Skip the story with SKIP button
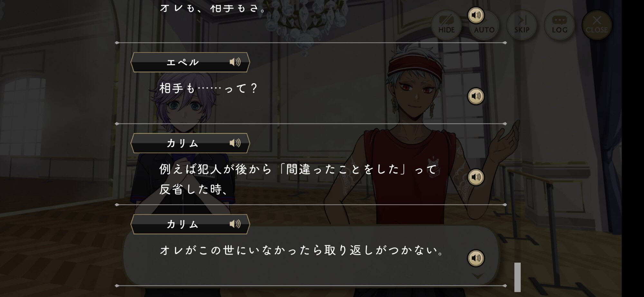 coord(522,25)
